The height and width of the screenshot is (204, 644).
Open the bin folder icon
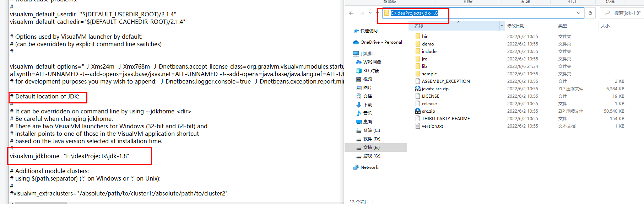pyautogui.click(x=418, y=36)
